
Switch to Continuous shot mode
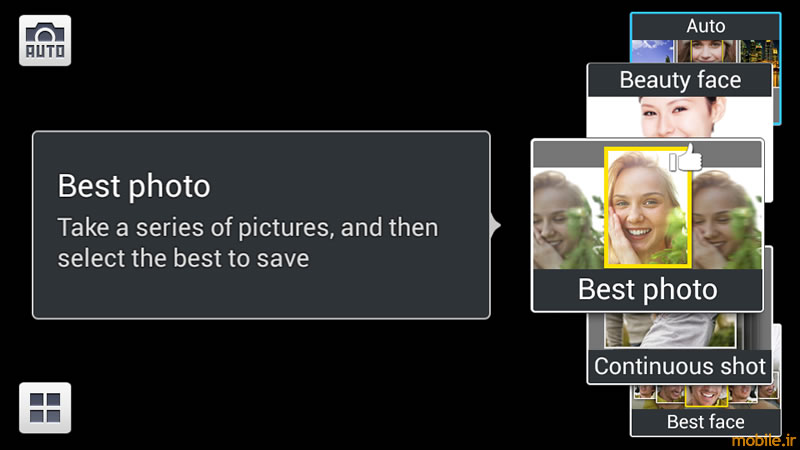[680, 366]
